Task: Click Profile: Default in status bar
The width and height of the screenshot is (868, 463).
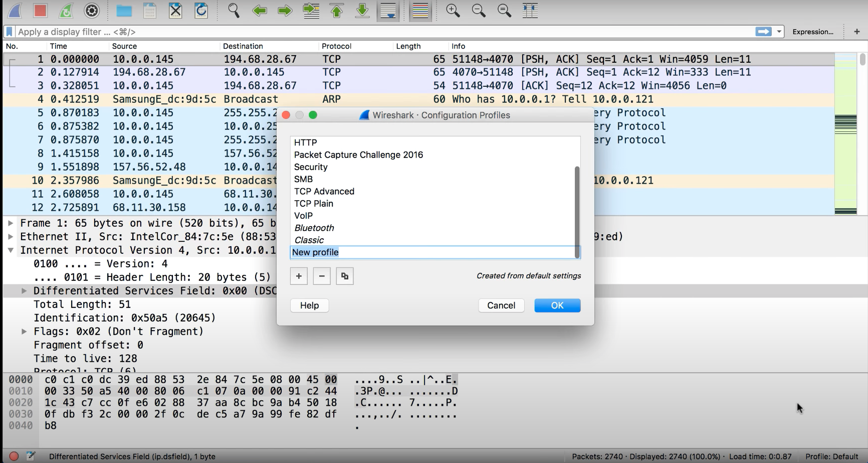Action: [x=831, y=456]
